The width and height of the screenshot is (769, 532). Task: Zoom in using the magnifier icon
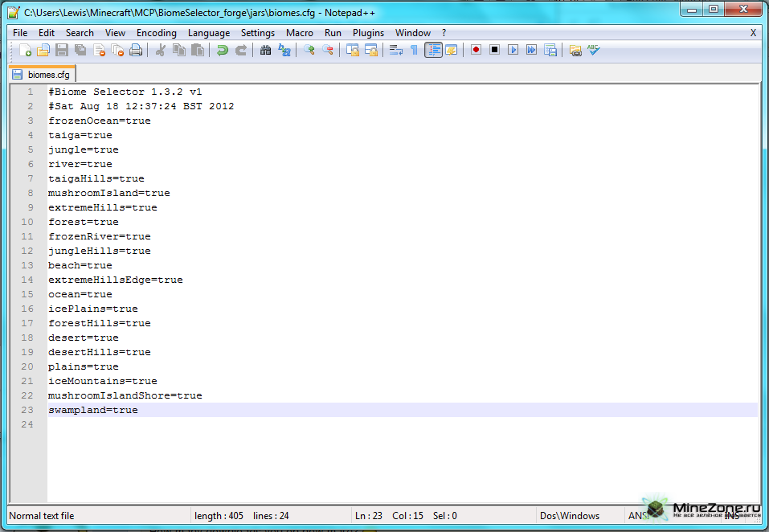click(309, 51)
